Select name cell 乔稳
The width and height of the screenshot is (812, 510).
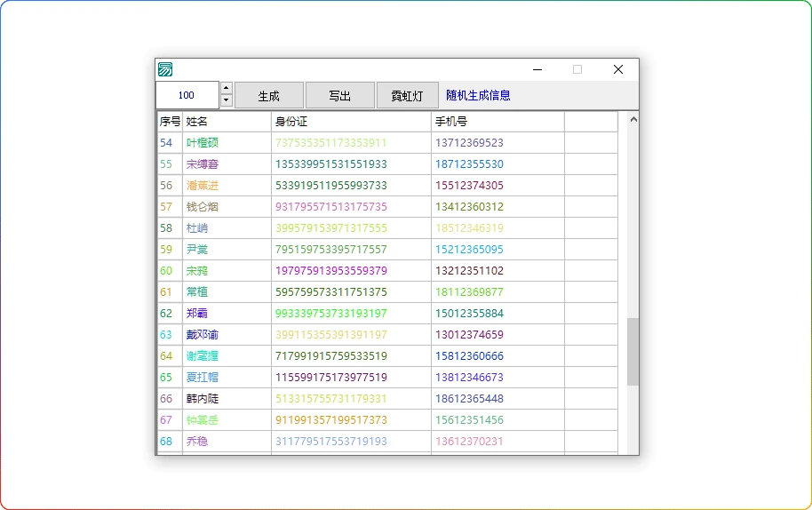(x=227, y=441)
